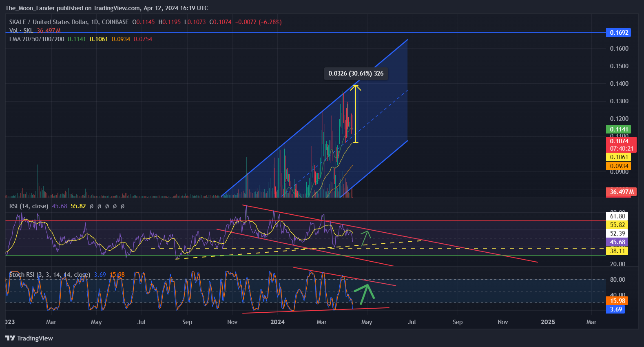Viewport: 644px width, 347px height.
Task: Click the purple 45.68 RSI legend value
Action: tap(60, 206)
